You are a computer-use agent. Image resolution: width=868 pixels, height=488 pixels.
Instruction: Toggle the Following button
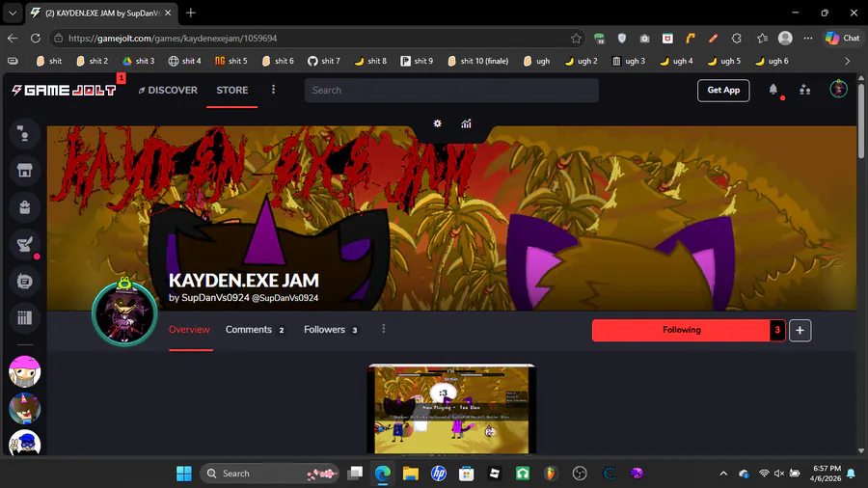coord(682,330)
